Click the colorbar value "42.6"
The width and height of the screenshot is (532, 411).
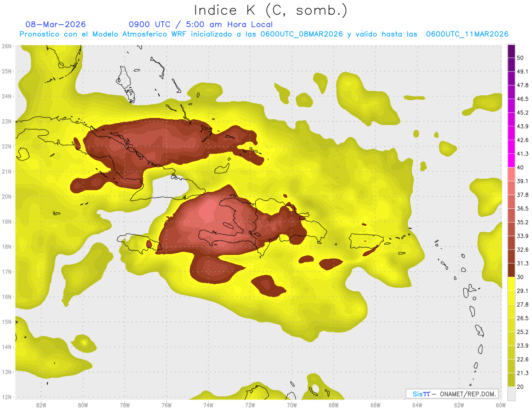coord(523,140)
